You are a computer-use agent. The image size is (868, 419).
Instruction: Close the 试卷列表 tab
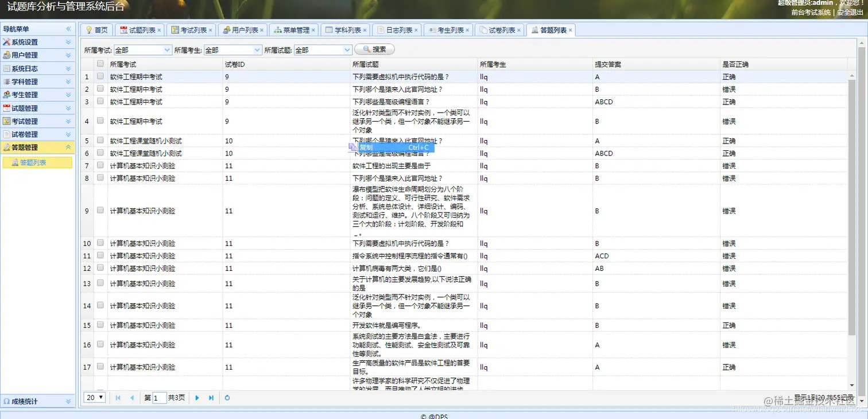coord(519,30)
